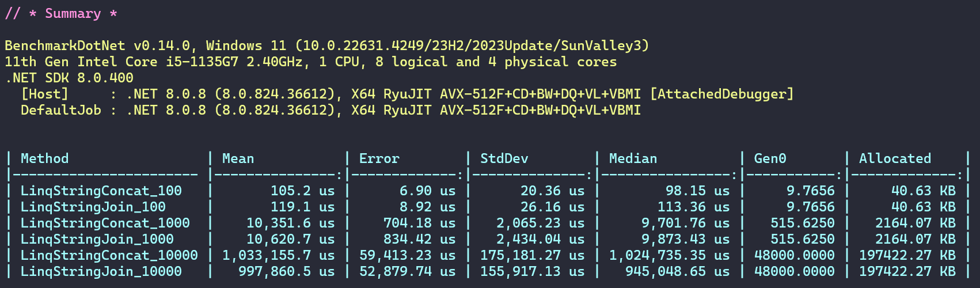
Task: Click the [AttachedDebugger] label
Action: [x=722, y=94]
